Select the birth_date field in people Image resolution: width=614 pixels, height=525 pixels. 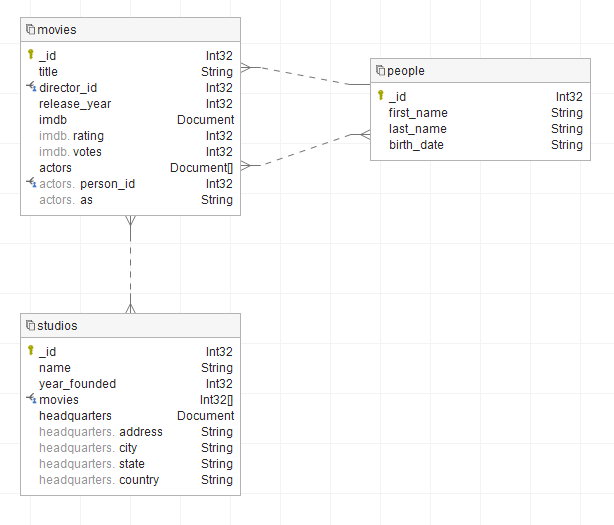pyautogui.click(x=416, y=145)
